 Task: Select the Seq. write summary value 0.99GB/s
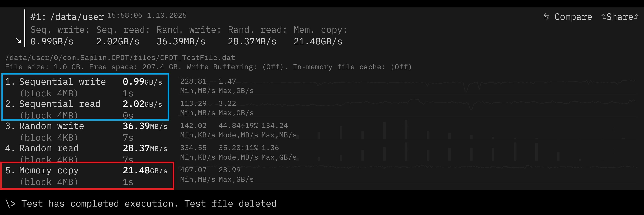click(x=52, y=41)
